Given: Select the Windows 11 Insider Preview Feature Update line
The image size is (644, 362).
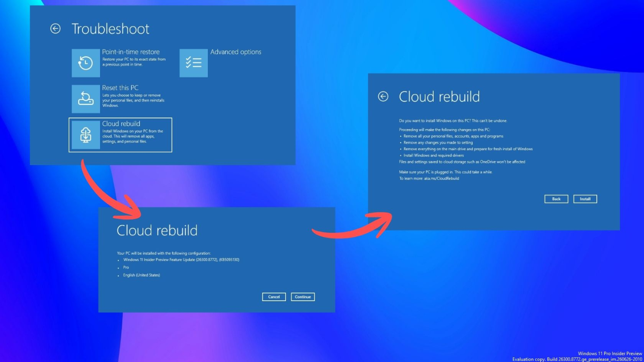Looking at the screenshot, I should tap(181, 259).
